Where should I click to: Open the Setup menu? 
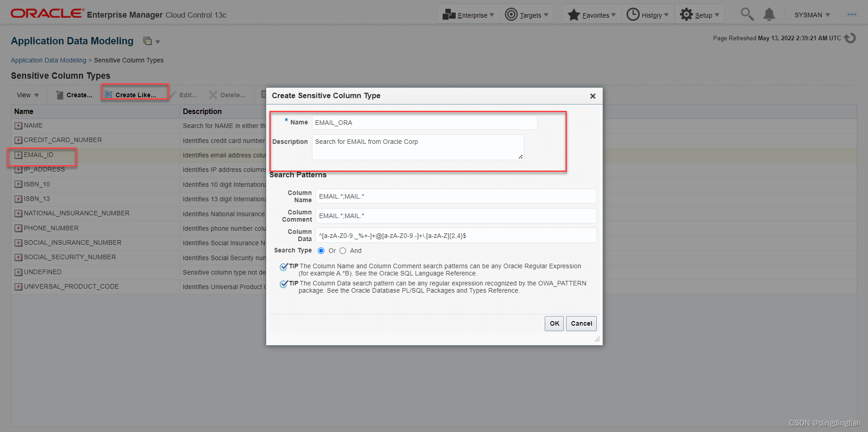point(700,15)
